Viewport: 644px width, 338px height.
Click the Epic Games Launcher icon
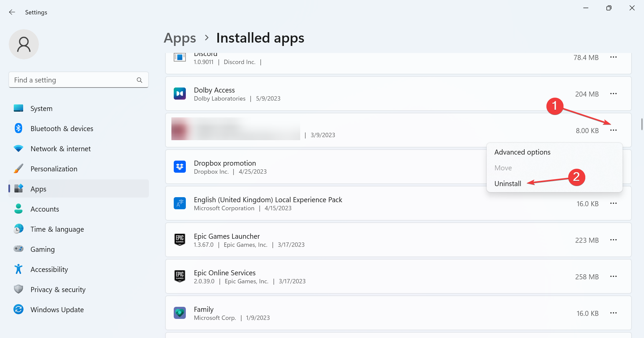(x=180, y=240)
